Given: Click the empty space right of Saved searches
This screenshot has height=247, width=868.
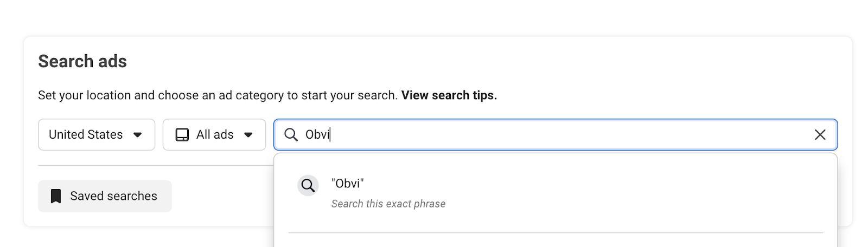Looking at the screenshot, I should 222,196.
